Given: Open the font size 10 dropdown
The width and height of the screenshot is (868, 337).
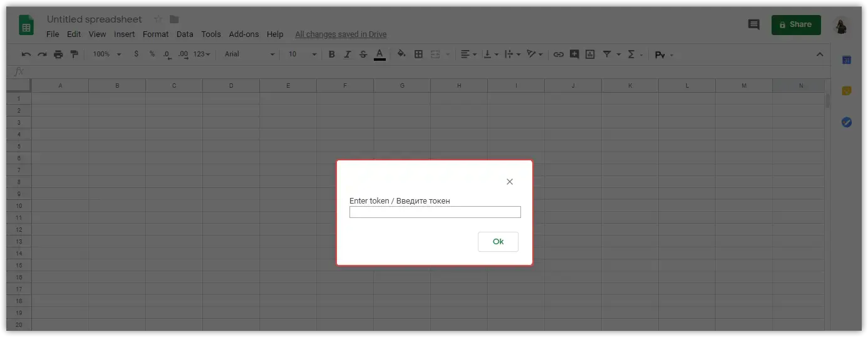Looking at the screenshot, I should pos(303,54).
